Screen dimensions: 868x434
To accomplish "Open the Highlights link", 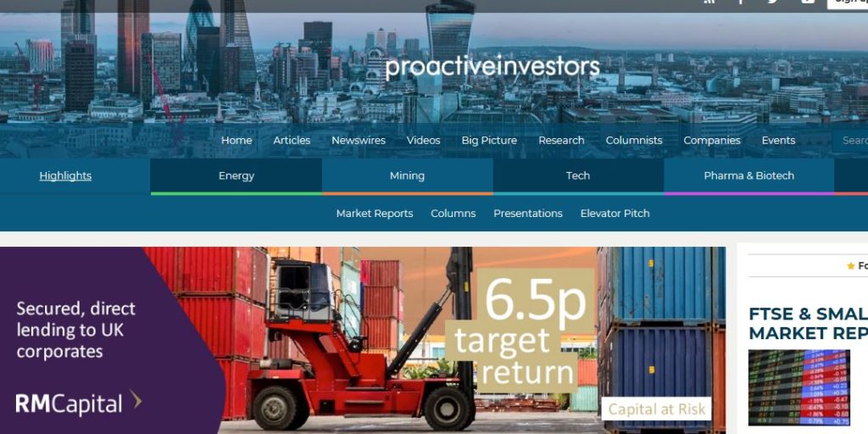I will (x=65, y=176).
